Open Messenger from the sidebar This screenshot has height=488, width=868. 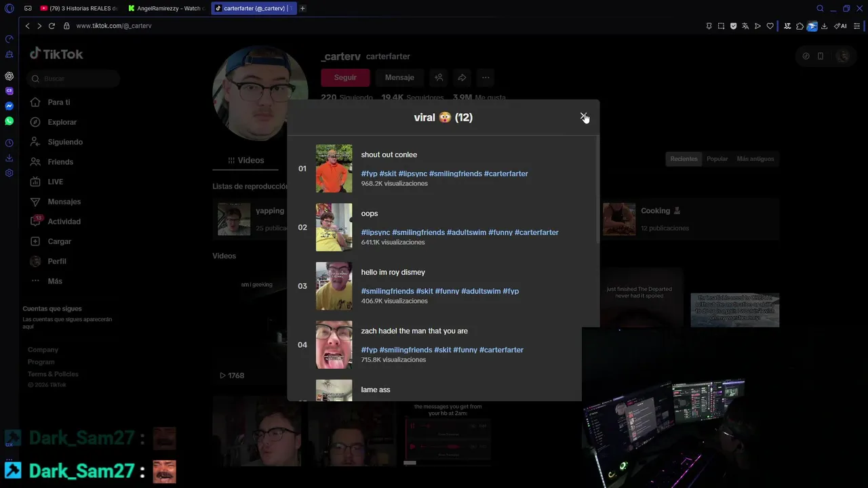coord(9,106)
